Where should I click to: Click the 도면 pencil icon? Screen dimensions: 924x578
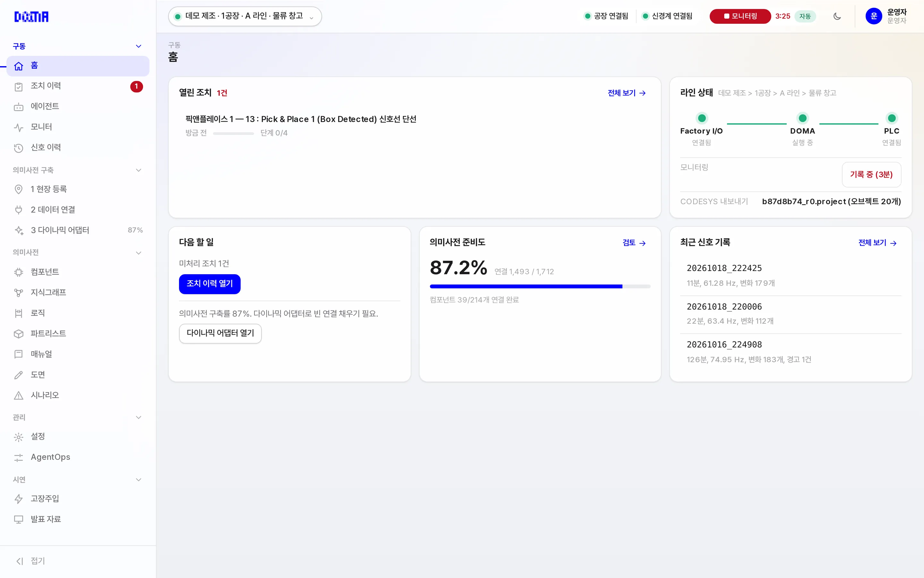coord(18,375)
